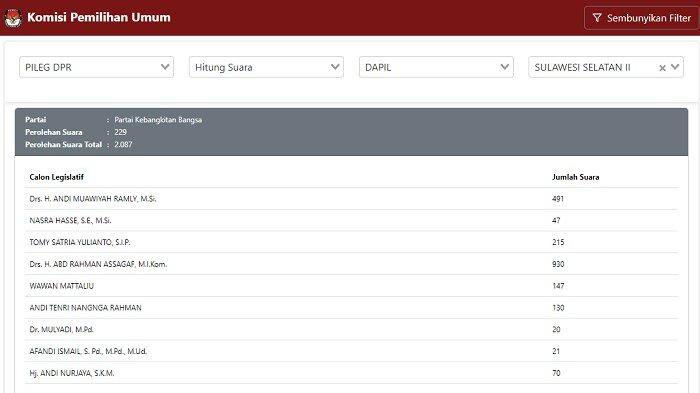Select Hj. ANDI NURJAYA, S.K.M. row
Screen dimensions: 700x393
pos(352,373)
